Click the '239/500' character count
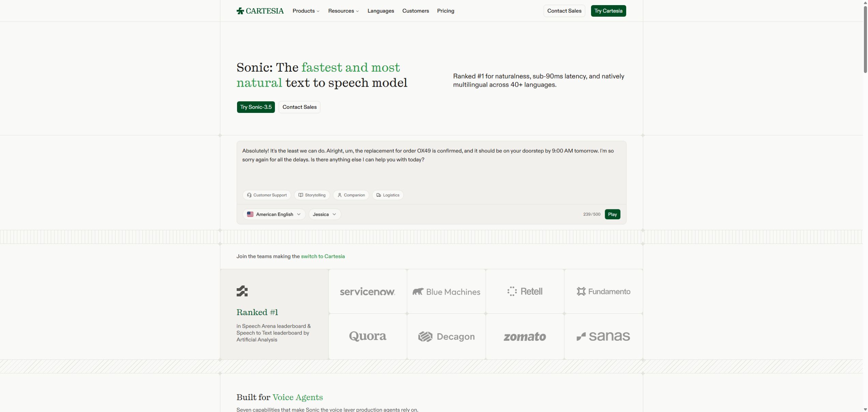The image size is (868, 412). pyautogui.click(x=592, y=214)
